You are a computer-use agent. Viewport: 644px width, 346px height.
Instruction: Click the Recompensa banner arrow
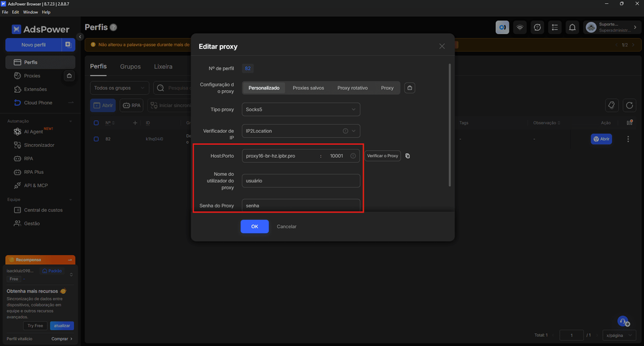click(x=70, y=260)
